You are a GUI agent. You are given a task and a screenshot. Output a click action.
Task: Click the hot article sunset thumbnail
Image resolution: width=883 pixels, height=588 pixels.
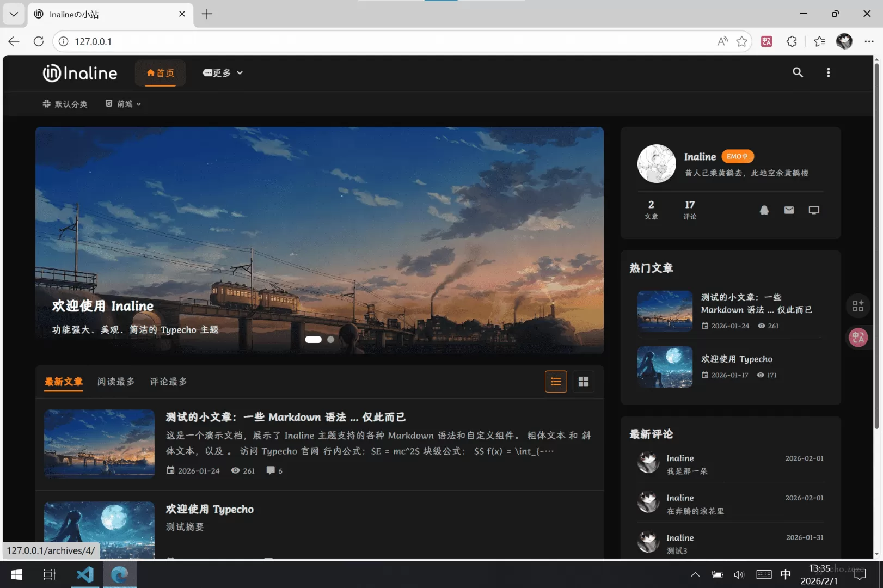665,311
